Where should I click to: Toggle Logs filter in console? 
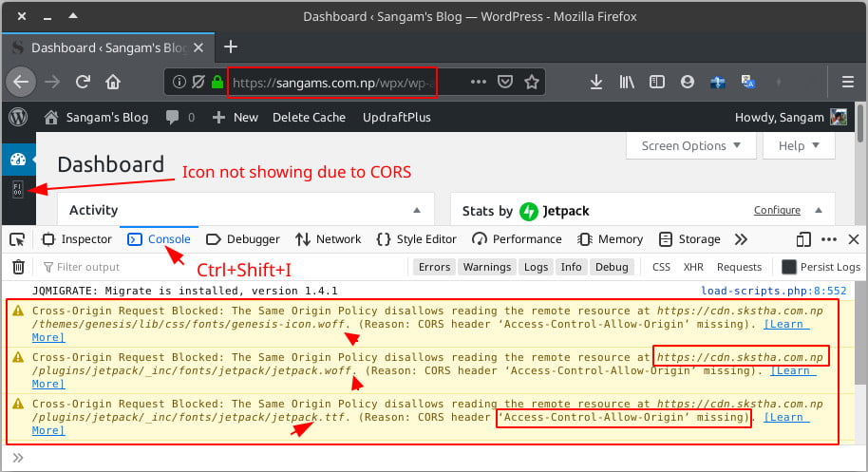pyautogui.click(x=536, y=267)
